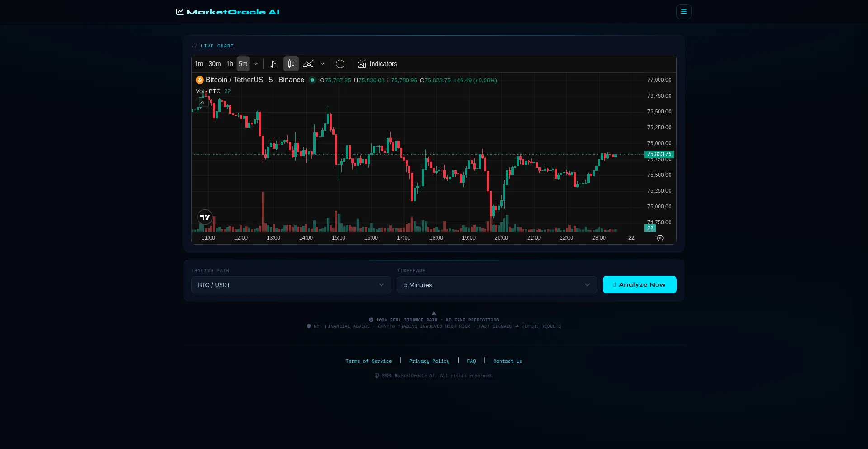Click the Bitcoin / TetherUS symbol title

point(255,80)
